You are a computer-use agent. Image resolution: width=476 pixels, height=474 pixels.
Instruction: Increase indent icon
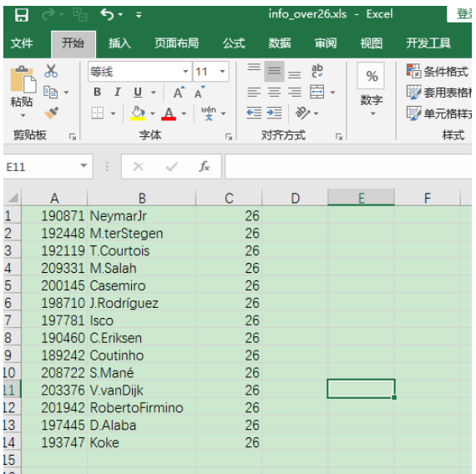point(274,113)
